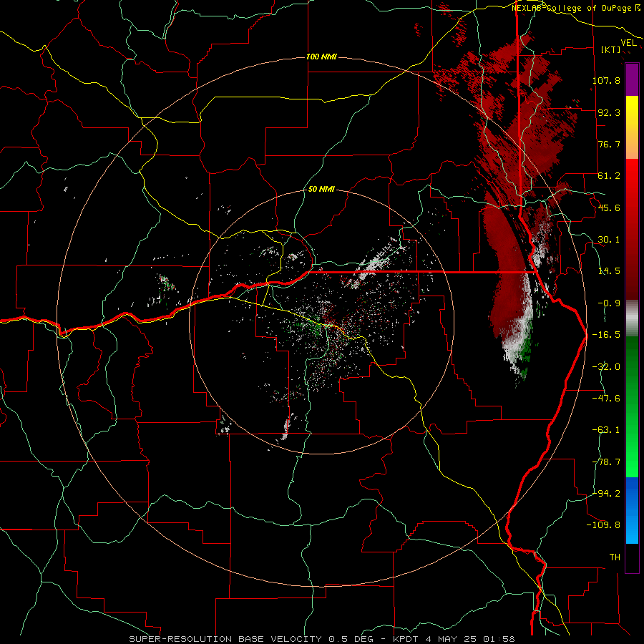Click the -0.9 velocity scale value

(x=609, y=303)
